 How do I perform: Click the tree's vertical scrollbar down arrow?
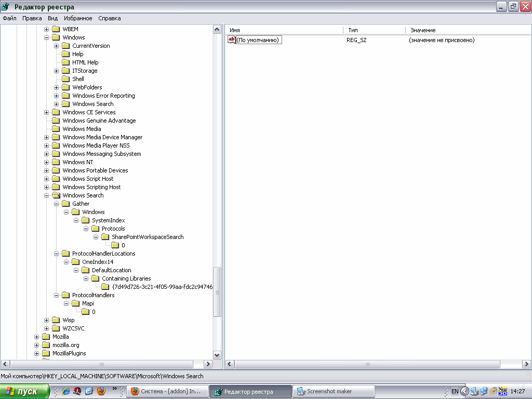[x=217, y=355]
